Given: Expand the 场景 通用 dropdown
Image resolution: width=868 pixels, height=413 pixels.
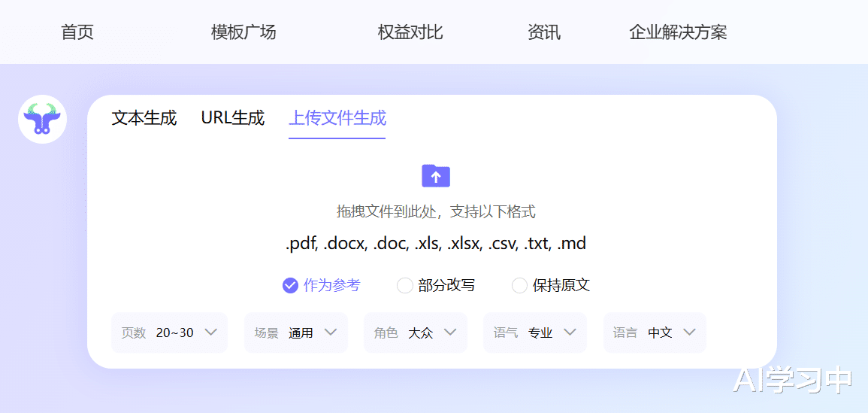Looking at the screenshot, I should (x=296, y=333).
